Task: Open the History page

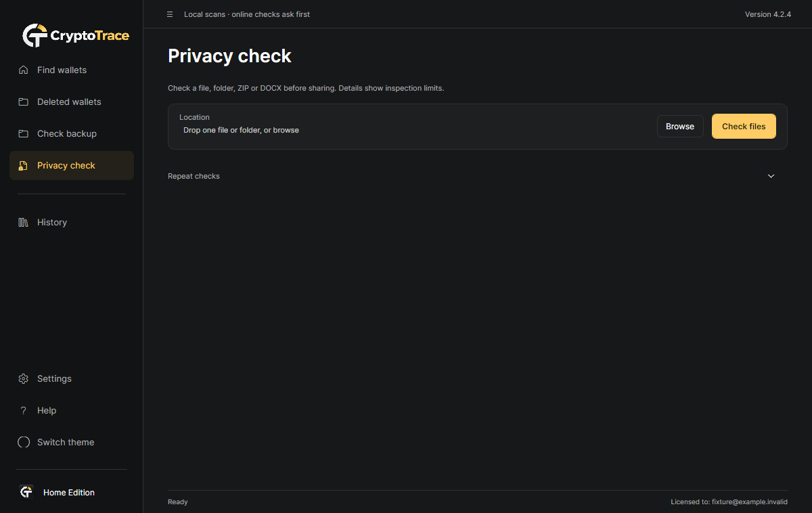Action: point(72,222)
